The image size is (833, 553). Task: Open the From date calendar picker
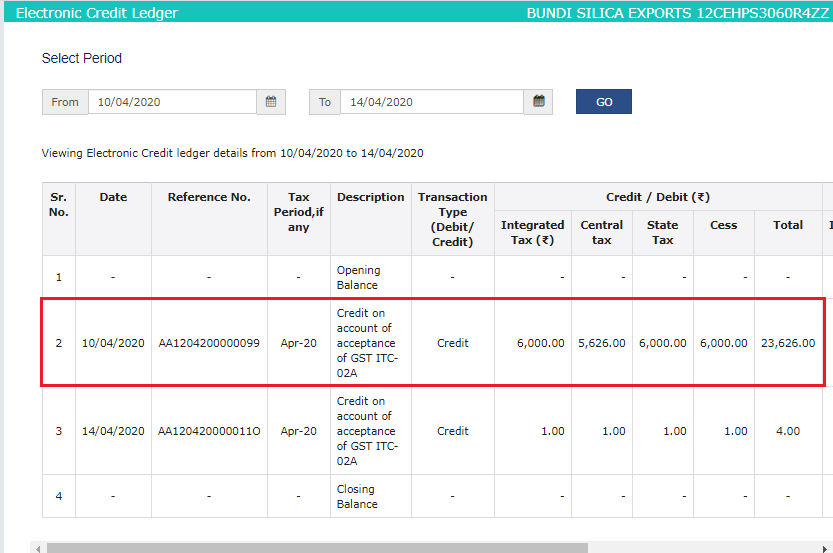click(x=271, y=102)
